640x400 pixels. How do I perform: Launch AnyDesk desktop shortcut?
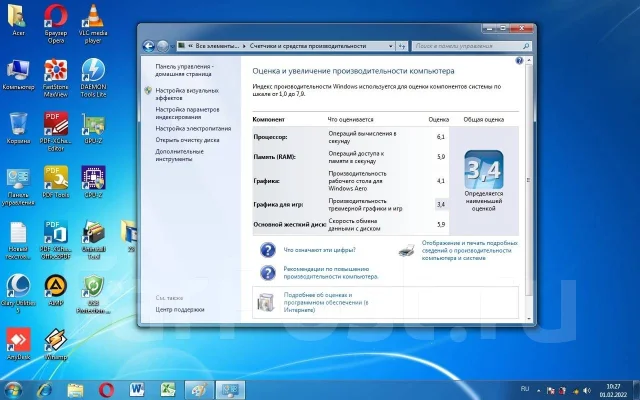tap(18, 344)
